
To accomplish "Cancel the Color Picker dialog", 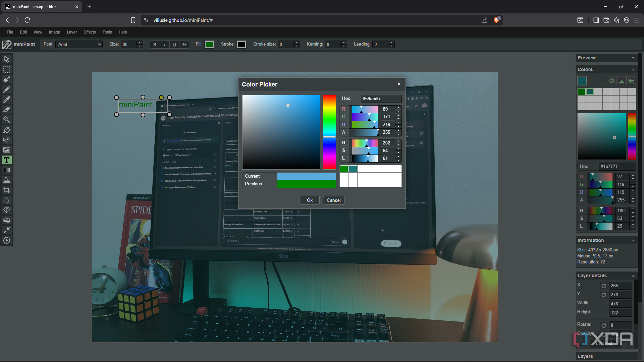I will (333, 200).
